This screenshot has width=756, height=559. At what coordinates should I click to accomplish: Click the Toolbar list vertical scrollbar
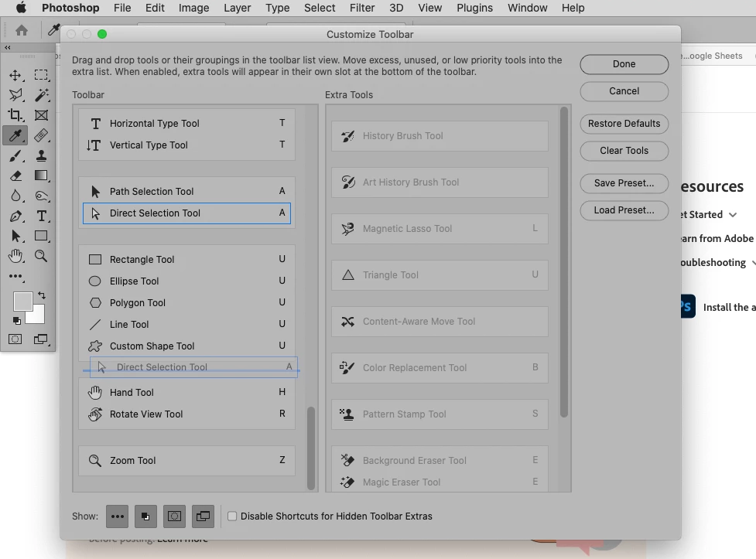[x=311, y=448]
